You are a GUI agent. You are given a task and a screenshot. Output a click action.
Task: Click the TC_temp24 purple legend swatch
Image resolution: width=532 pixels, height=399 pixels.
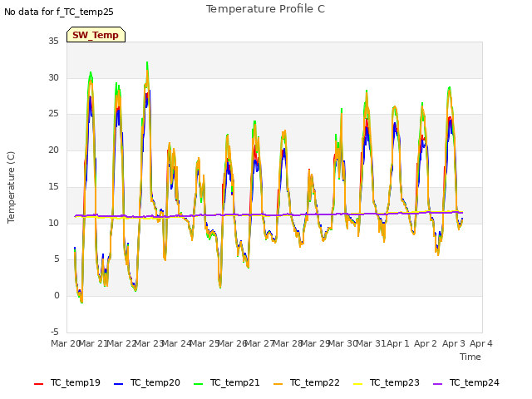(x=438, y=384)
